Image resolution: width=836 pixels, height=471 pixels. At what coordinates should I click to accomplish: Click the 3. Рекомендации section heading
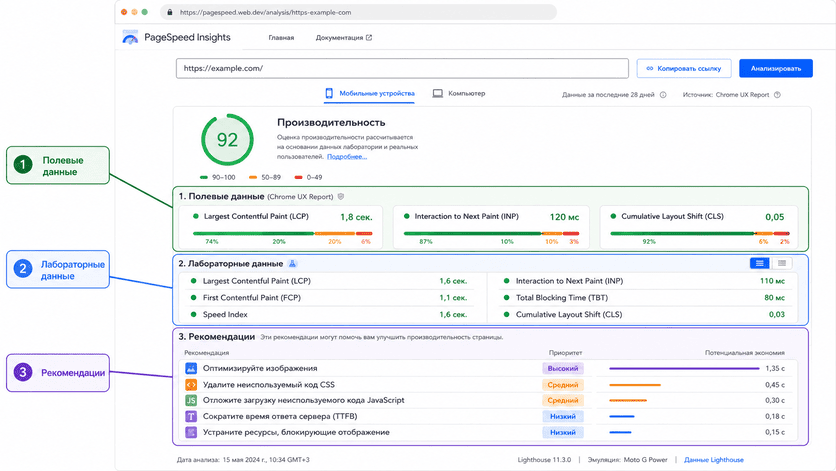(x=216, y=337)
